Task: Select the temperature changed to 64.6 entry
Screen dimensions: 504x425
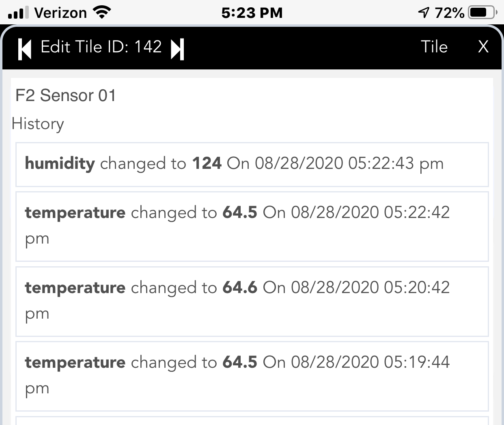Action: [252, 302]
